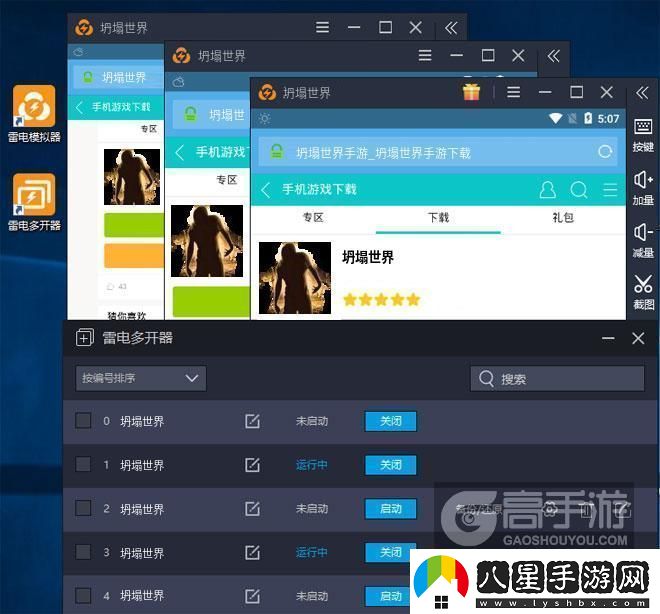Click the 未启动 status of instance 2
This screenshot has height=614, width=660.
coord(311,509)
